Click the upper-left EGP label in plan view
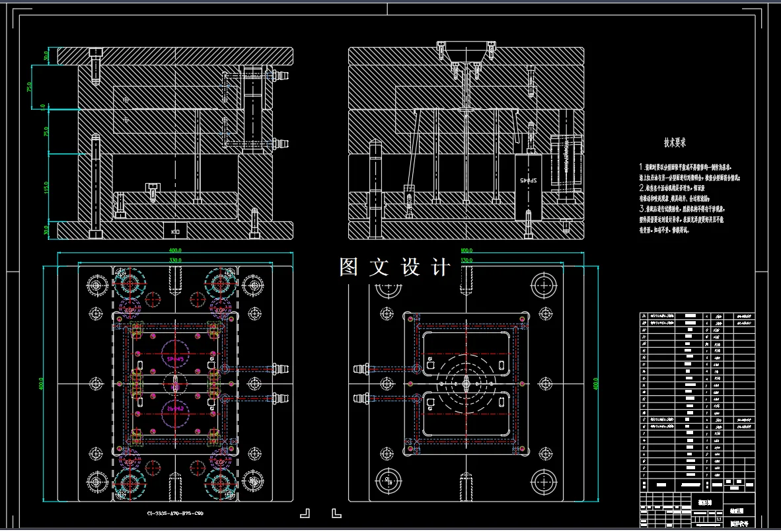This screenshot has height=532, width=781. click(130, 310)
